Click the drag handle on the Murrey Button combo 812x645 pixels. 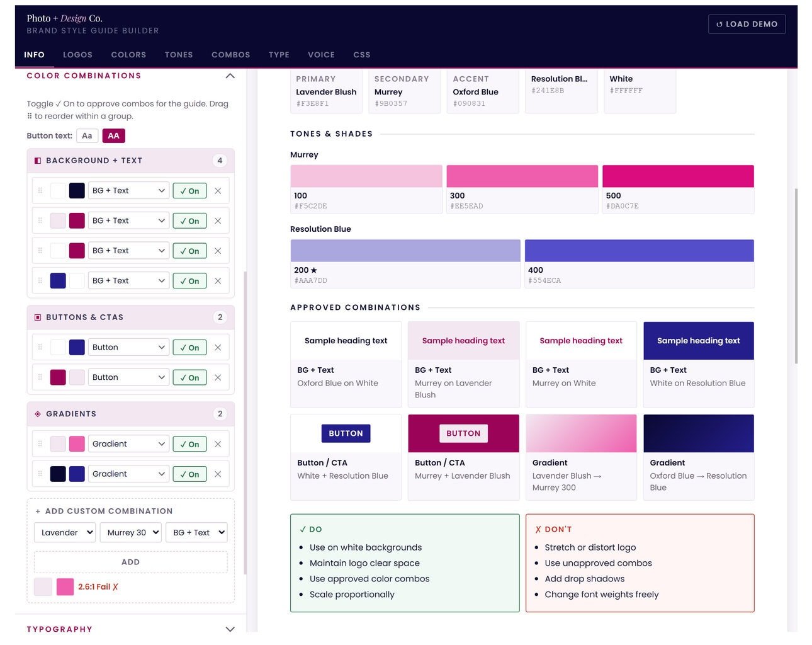(39, 377)
